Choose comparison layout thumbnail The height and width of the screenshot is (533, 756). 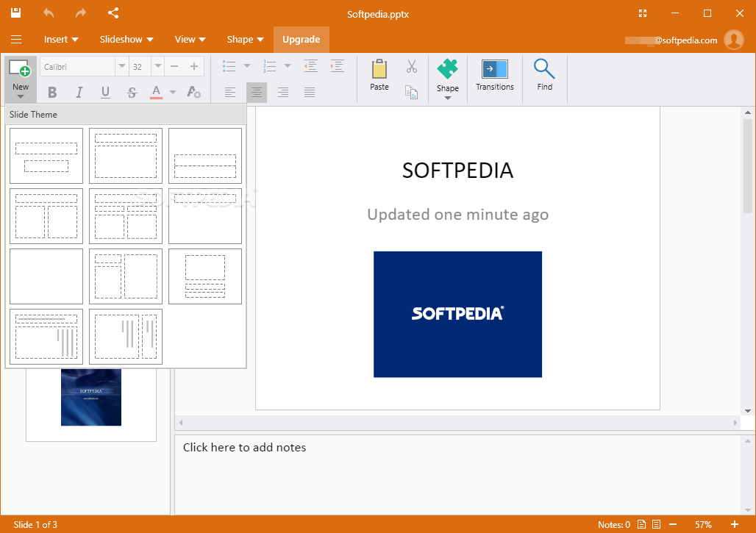tap(126, 216)
